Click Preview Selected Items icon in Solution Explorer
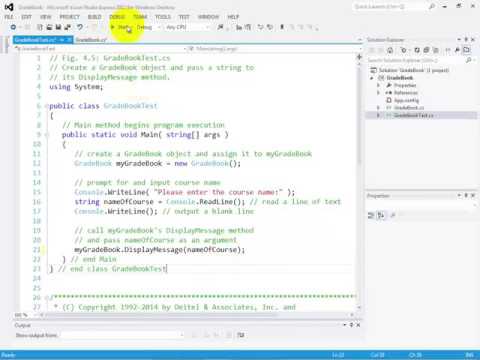The image size is (480, 360). (x=467, y=50)
